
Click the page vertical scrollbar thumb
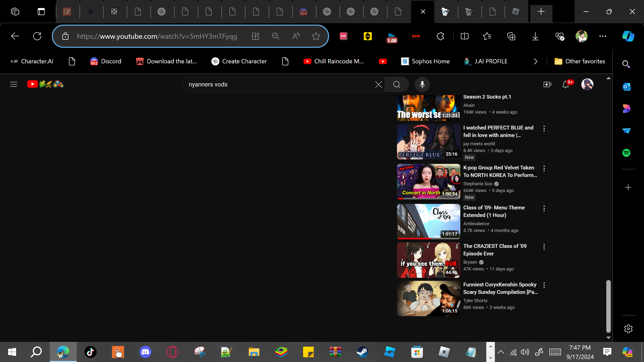pos(608,306)
